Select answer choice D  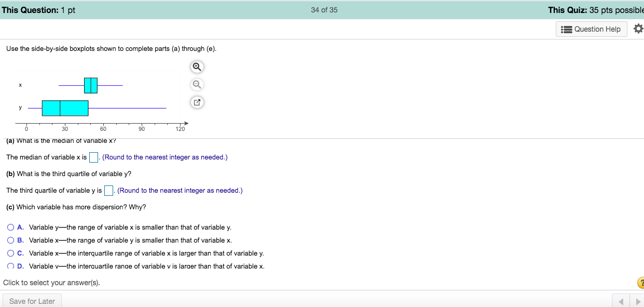(10, 266)
